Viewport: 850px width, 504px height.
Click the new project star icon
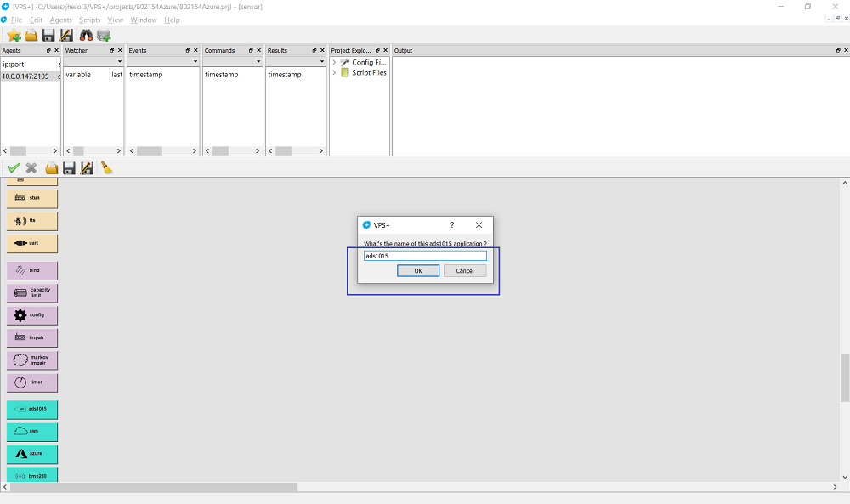(14, 35)
